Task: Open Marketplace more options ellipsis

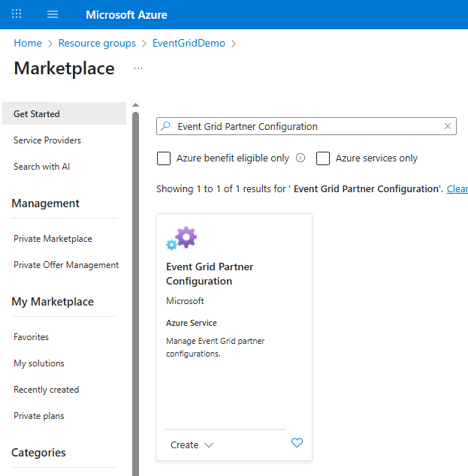Action: coord(138,68)
